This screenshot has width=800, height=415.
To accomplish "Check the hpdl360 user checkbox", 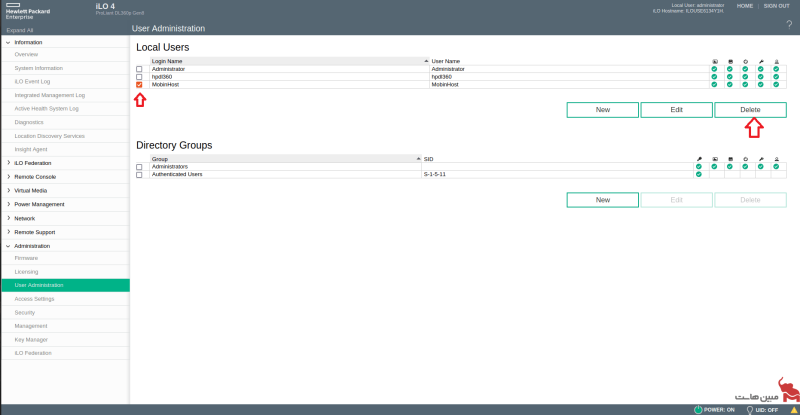I will tap(139, 77).
